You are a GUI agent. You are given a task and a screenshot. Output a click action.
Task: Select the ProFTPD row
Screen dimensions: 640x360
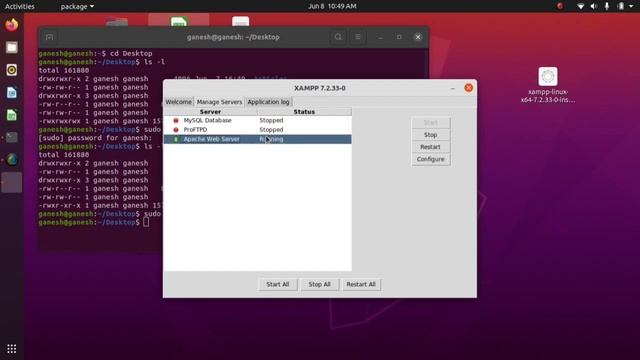[x=258, y=130]
